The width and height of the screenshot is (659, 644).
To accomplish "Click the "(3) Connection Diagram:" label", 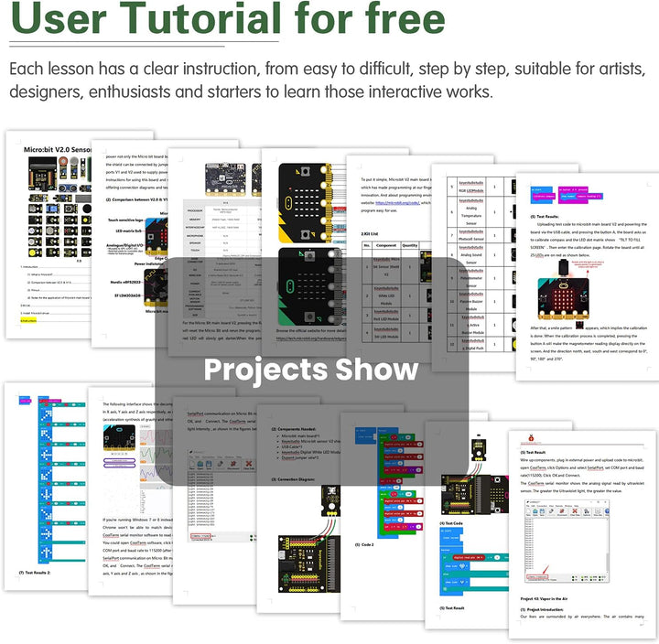I will click(x=293, y=479).
